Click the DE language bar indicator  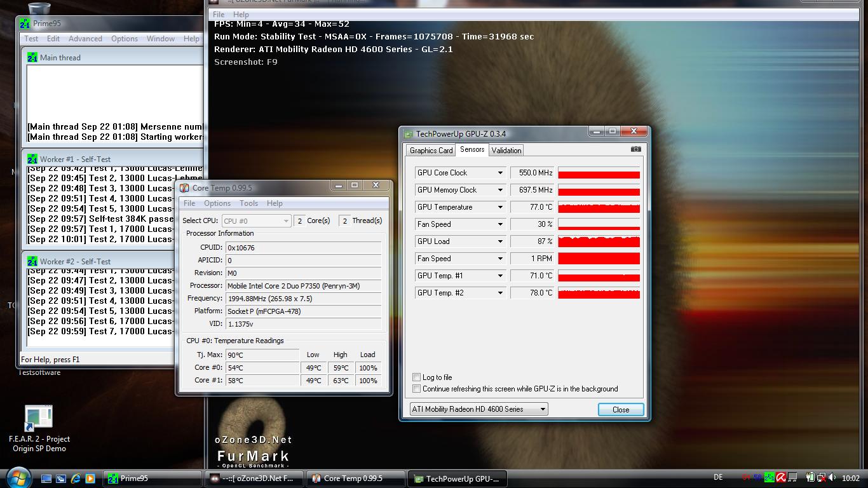pyautogui.click(x=719, y=478)
